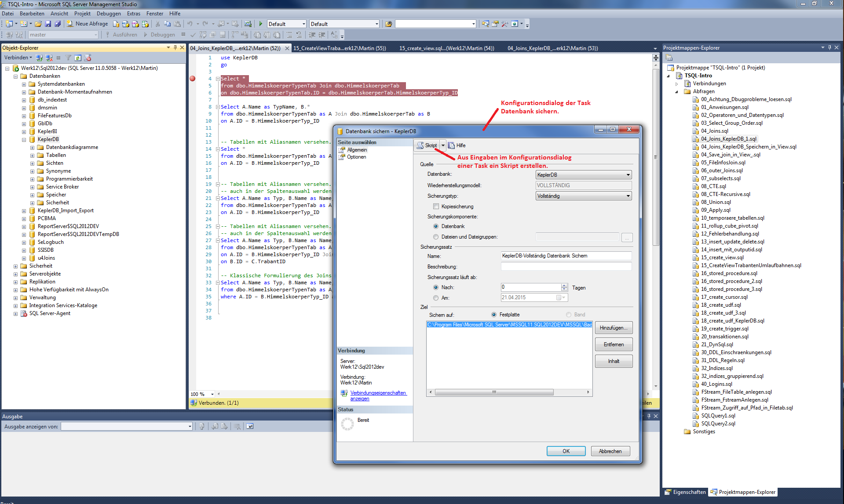Click the Ausführen execute button
Viewport: 844px width, 504px height.
click(x=121, y=35)
